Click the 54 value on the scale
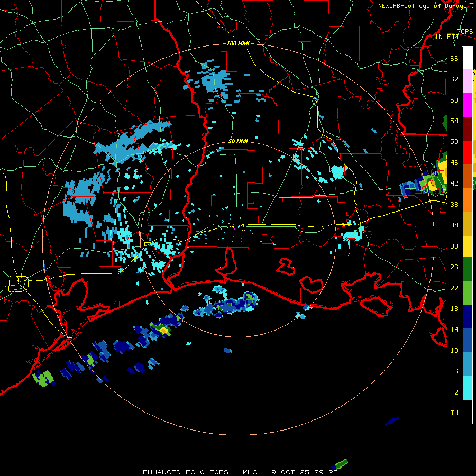Viewport: 476px width, 476px height. click(x=454, y=121)
